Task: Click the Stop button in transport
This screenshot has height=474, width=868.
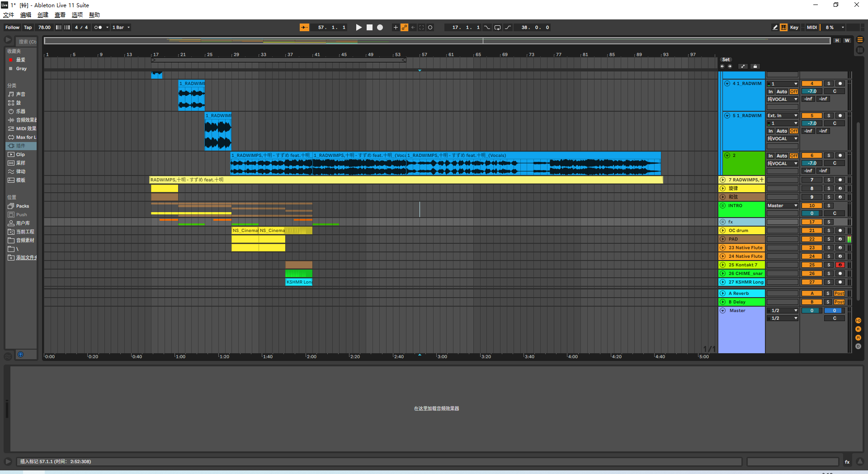Action: coord(369,28)
